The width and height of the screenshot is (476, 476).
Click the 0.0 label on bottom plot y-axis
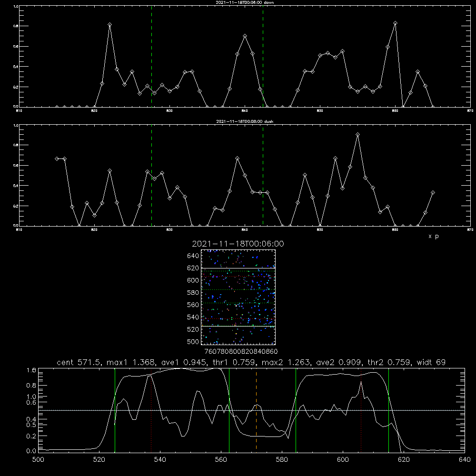[31, 451]
